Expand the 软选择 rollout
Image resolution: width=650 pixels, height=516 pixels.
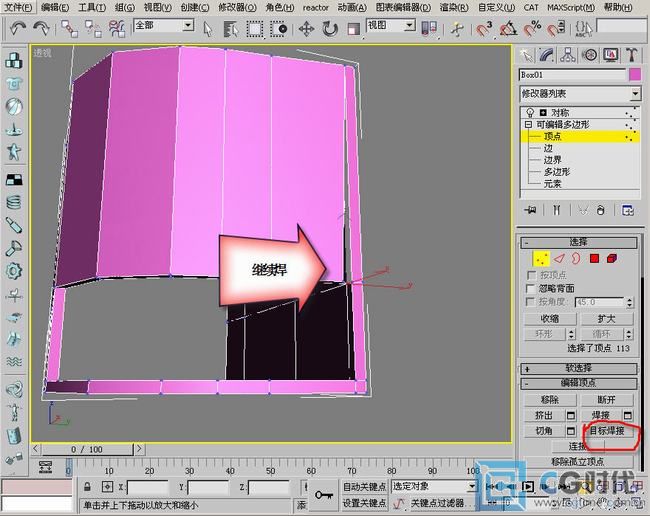(x=579, y=368)
